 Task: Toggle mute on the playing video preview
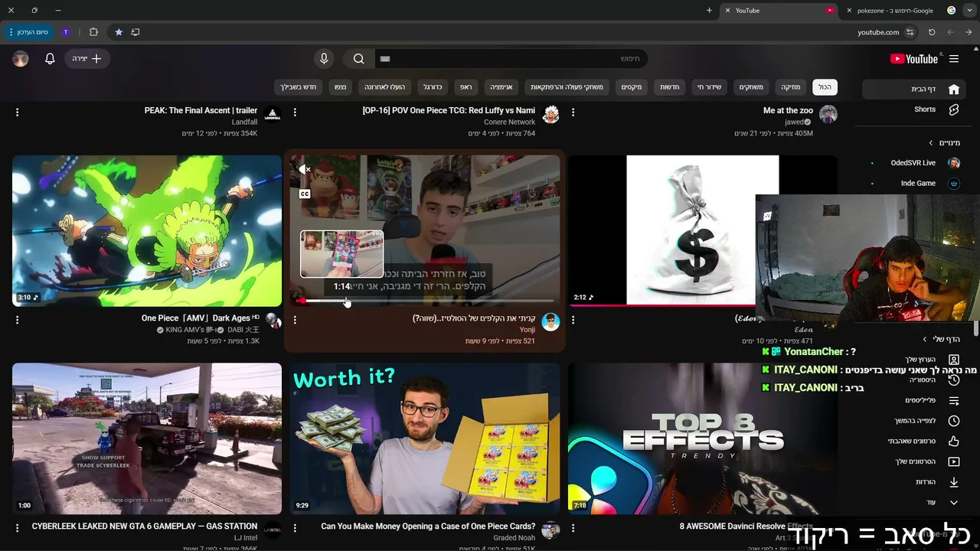305,170
